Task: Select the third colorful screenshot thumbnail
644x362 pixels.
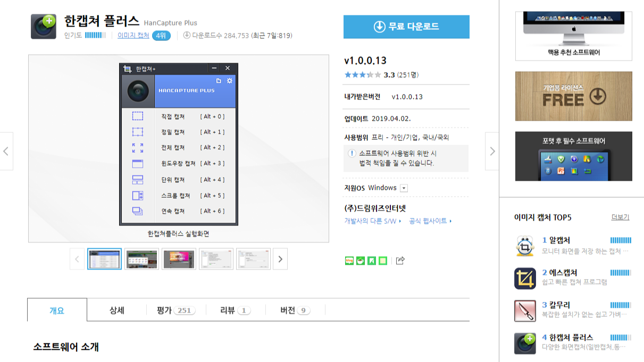Action: [x=179, y=259]
